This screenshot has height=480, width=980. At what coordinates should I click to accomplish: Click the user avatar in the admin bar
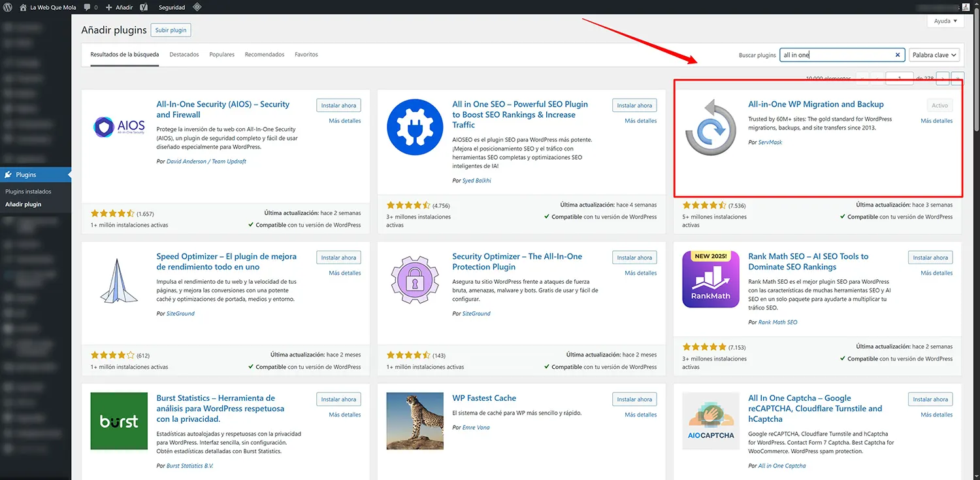pos(973,7)
